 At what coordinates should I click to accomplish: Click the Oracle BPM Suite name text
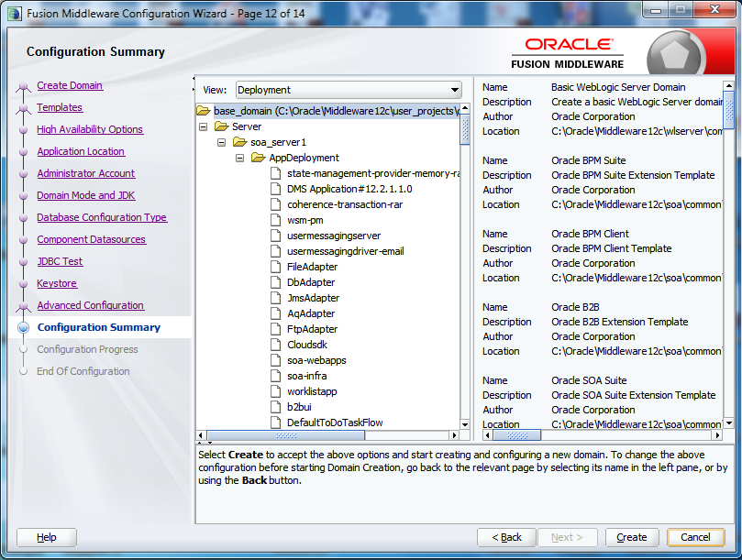pyautogui.click(x=588, y=160)
